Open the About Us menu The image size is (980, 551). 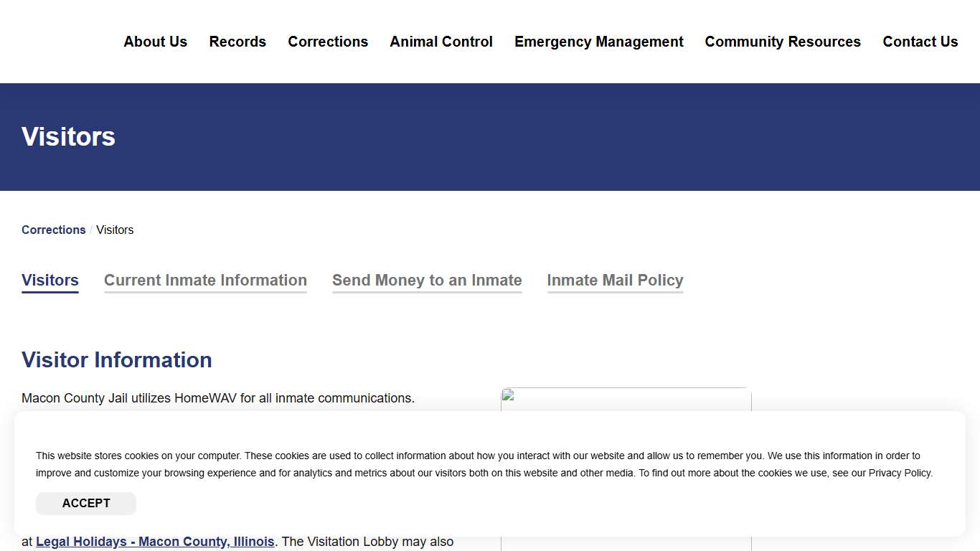coord(155,42)
